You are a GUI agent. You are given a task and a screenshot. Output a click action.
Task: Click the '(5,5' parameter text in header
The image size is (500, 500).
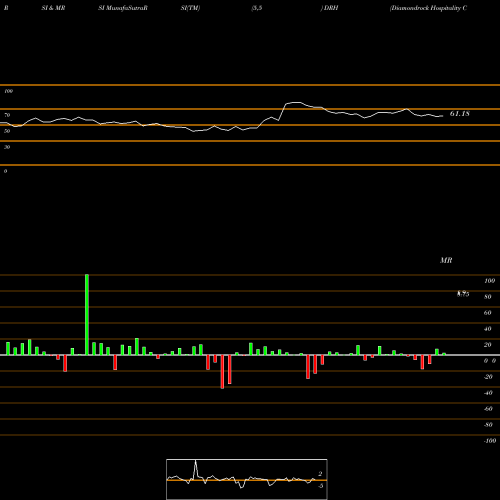[257, 8]
